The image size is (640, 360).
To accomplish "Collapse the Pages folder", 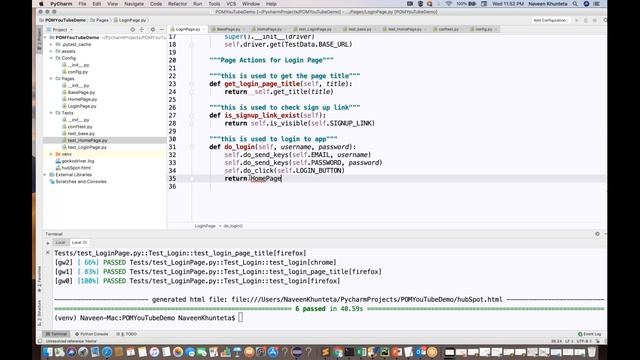I will (51, 78).
